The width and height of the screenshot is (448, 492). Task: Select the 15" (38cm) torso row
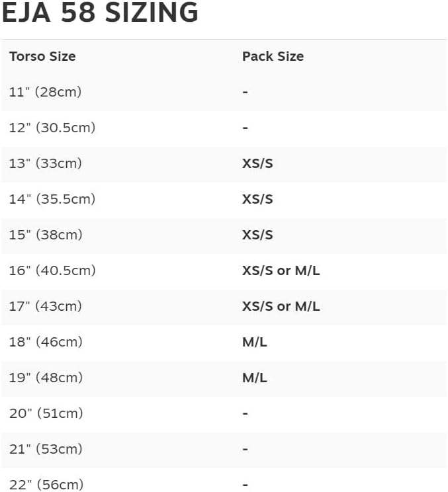coord(224,235)
